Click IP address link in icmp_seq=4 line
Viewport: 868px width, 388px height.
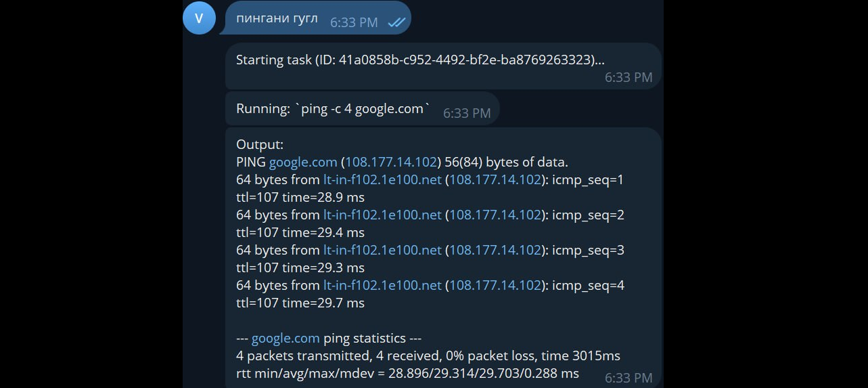click(495, 286)
